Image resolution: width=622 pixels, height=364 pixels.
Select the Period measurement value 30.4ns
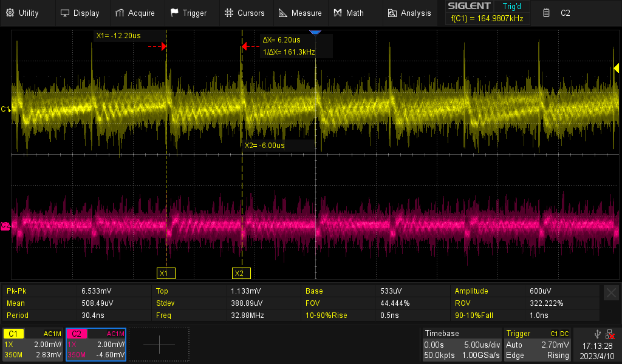coord(93,315)
